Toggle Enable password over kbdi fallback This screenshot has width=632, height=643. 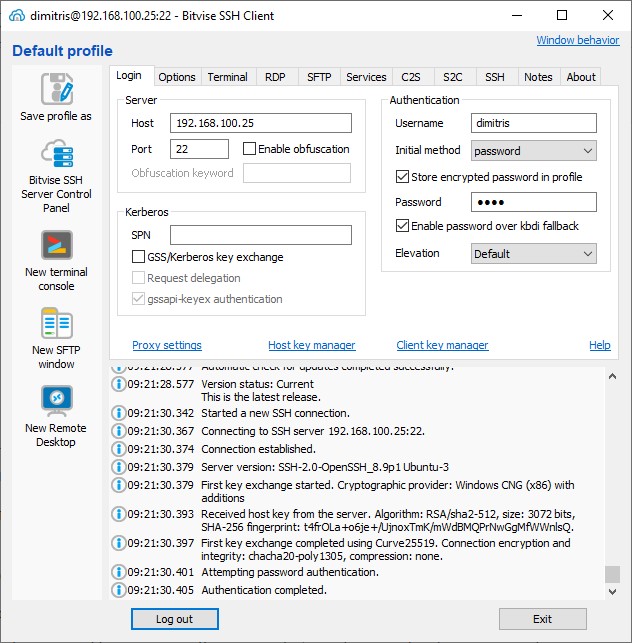[402, 226]
